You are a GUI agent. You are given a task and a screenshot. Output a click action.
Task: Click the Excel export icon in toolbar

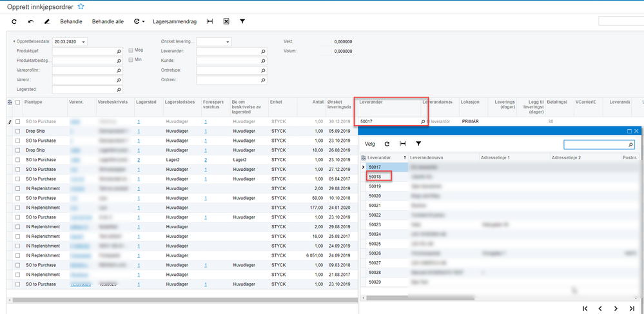pyautogui.click(x=226, y=21)
